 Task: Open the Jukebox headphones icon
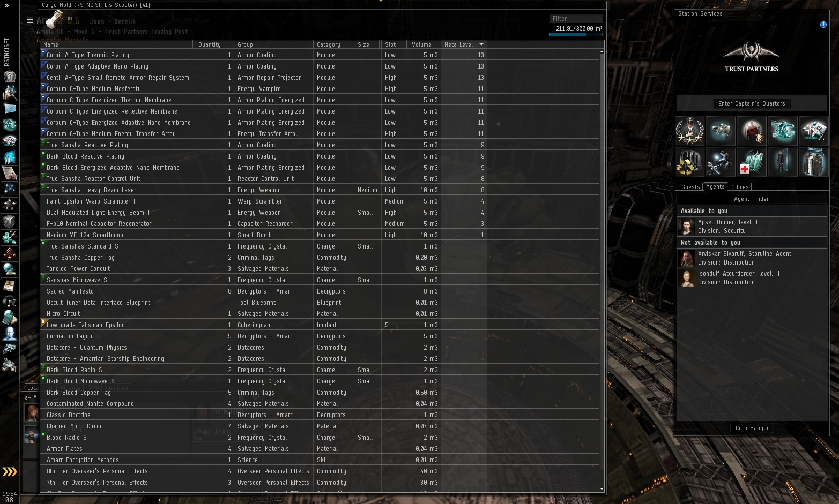[x=10, y=301]
